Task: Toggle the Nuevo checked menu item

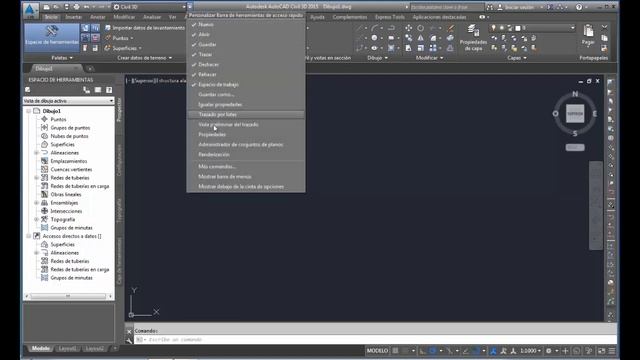Action: (x=246, y=24)
